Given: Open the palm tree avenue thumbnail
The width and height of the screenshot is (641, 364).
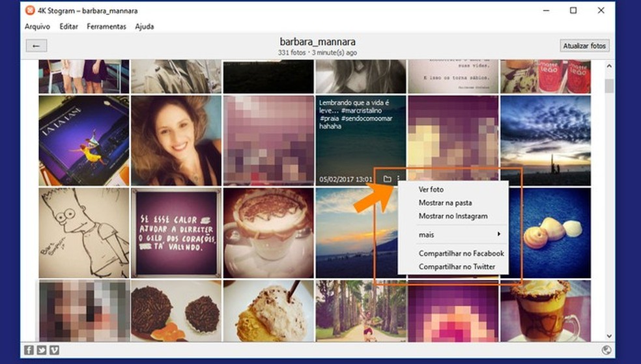Looking at the screenshot, I should click(361, 311).
